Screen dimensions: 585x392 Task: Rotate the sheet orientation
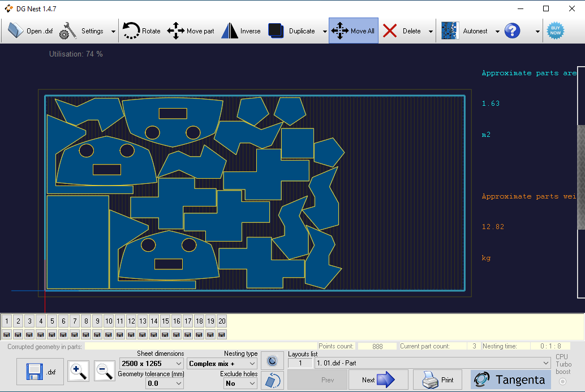272,380
